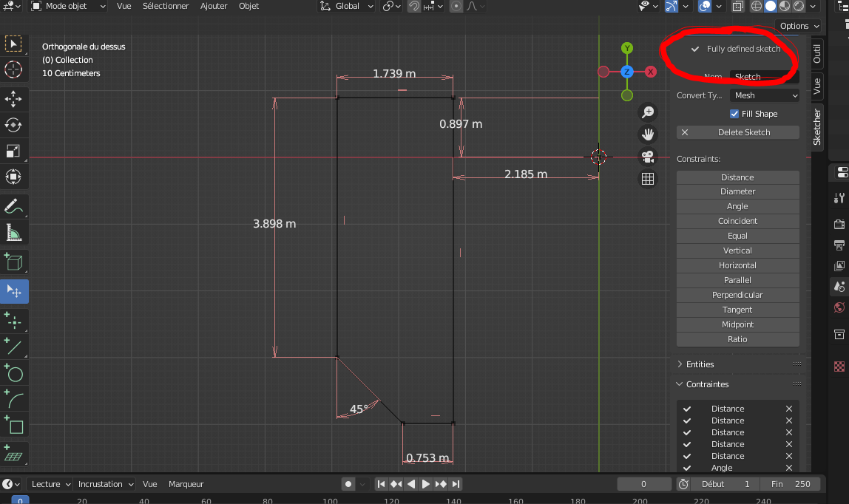This screenshot has width=849, height=504.
Task: Select solid viewport shading sphere
Action: click(771, 6)
